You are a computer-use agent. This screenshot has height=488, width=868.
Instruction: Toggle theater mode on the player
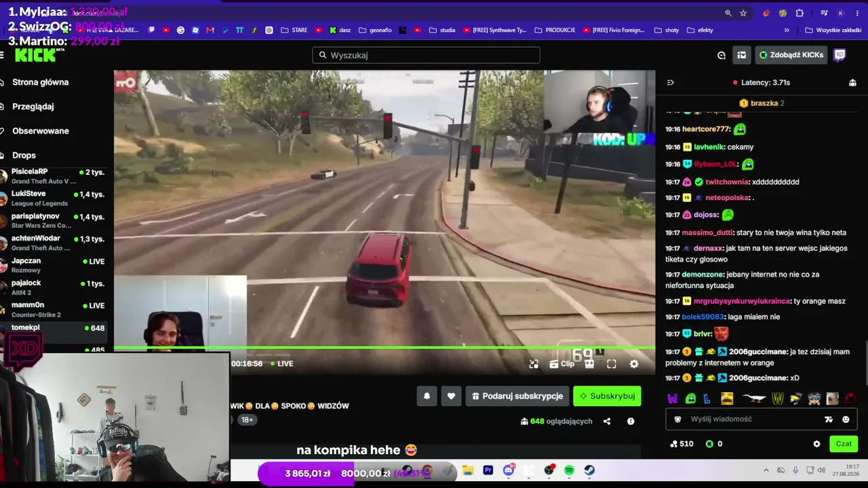point(589,364)
